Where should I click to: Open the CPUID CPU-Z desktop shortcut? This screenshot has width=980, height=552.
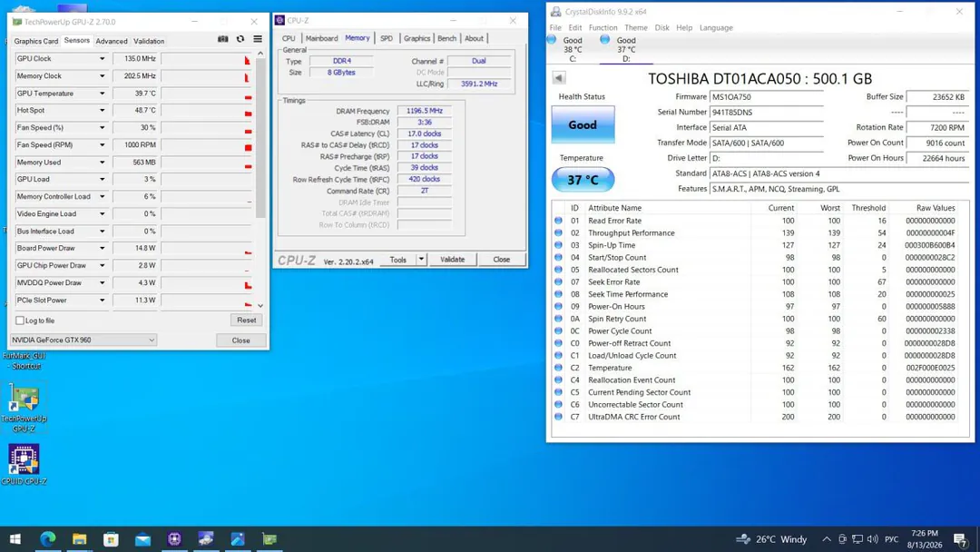pos(24,464)
